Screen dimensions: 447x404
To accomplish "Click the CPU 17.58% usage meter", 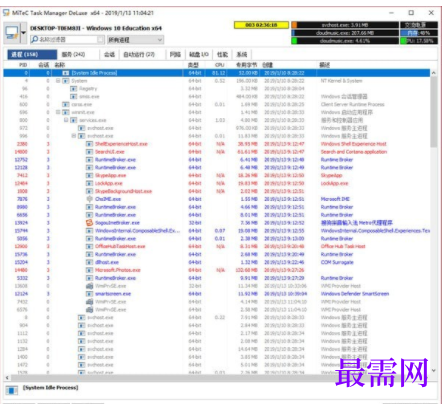I will pyautogui.click(x=419, y=41).
